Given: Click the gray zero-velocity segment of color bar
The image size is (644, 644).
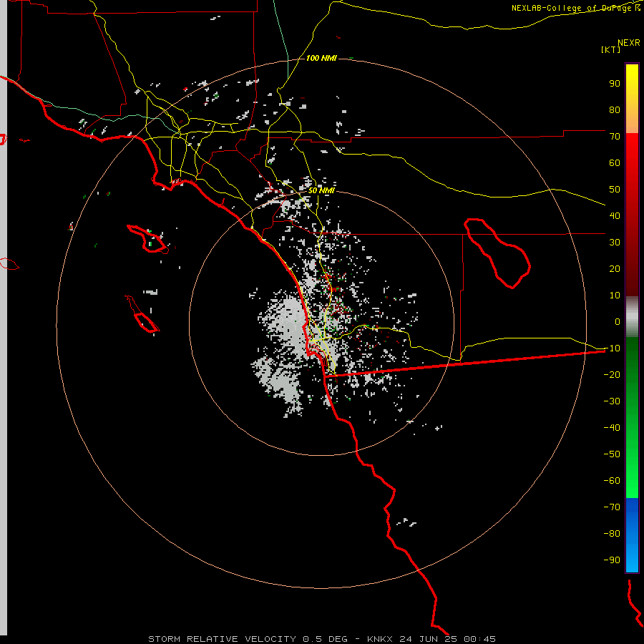Looking at the screenshot, I should pos(632,316).
